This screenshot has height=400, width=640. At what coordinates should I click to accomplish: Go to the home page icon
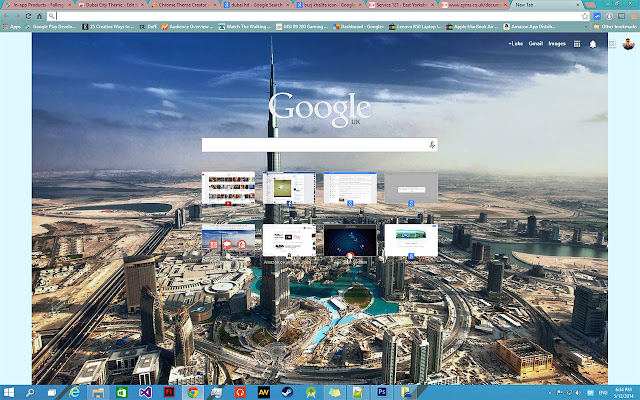point(39,16)
